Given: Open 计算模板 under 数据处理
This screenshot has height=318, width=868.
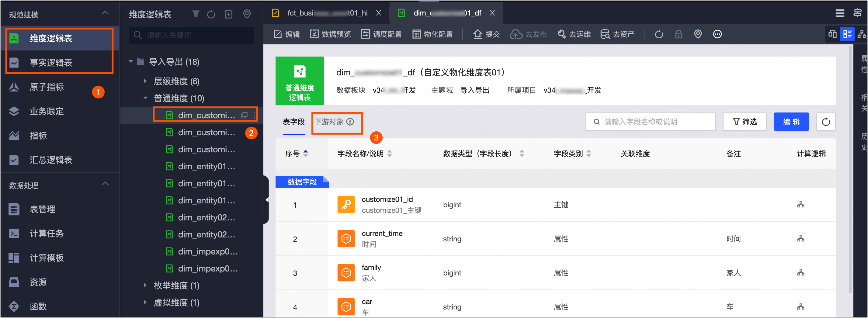Looking at the screenshot, I should tap(47, 258).
